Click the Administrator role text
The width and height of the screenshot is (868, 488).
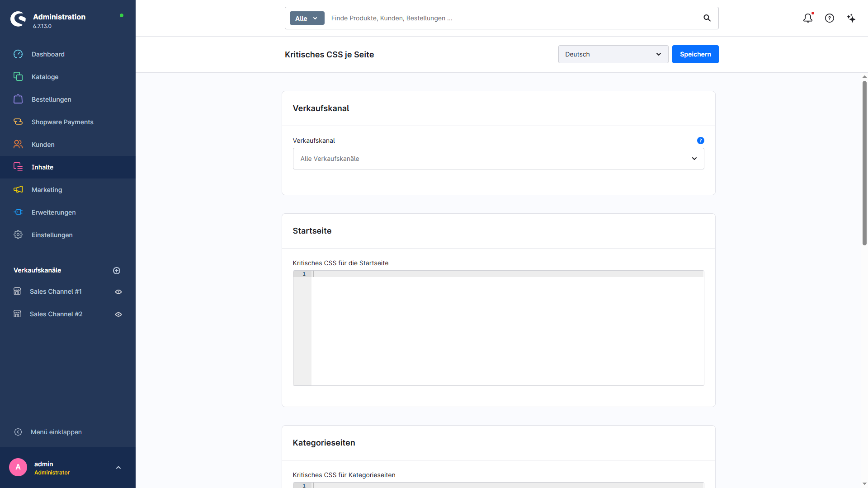52,473
